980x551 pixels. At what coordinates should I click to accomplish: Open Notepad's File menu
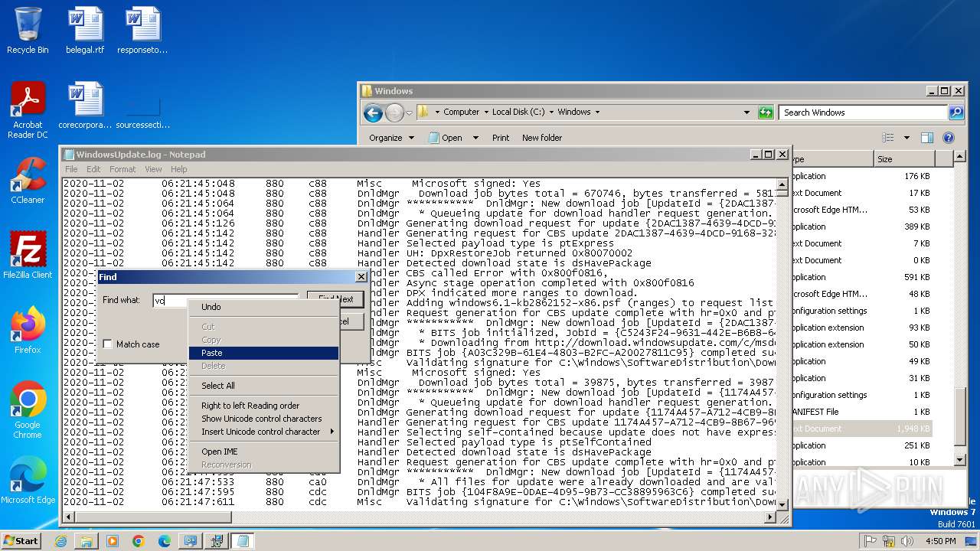71,169
